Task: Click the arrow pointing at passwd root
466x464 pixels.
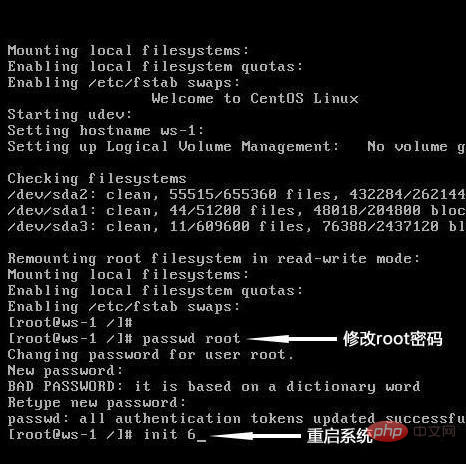Action: click(x=292, y=339)
